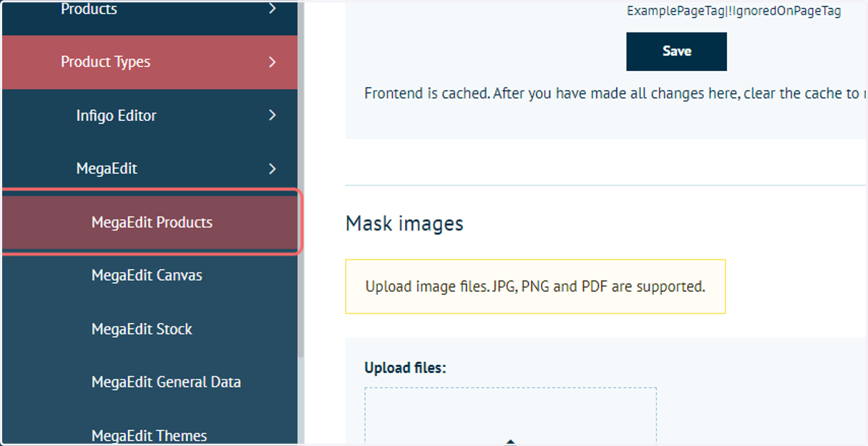
Task: Click the 'ExamplePageTag|!IgnoredOnPageTag' text
Action: [x=733, y=11]
